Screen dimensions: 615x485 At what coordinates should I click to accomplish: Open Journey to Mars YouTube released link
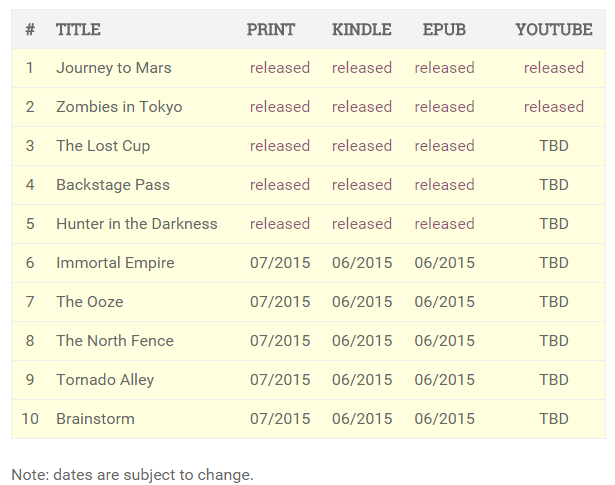coord(553,68)
